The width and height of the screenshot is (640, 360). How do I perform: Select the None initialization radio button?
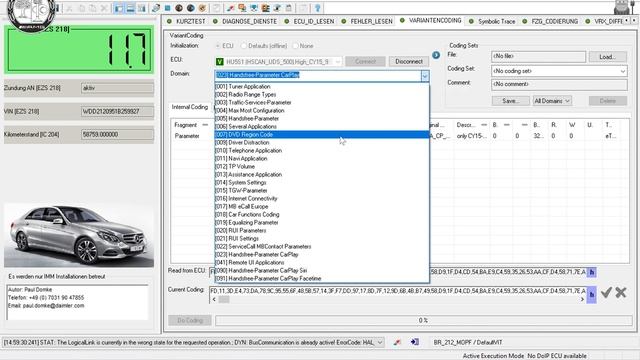(x=296, y=46)
